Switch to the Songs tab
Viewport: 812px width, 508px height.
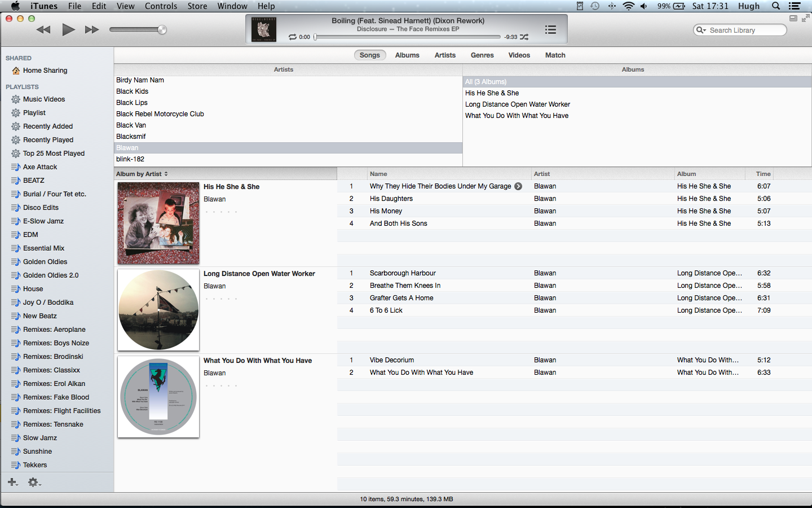click(370, 55)
